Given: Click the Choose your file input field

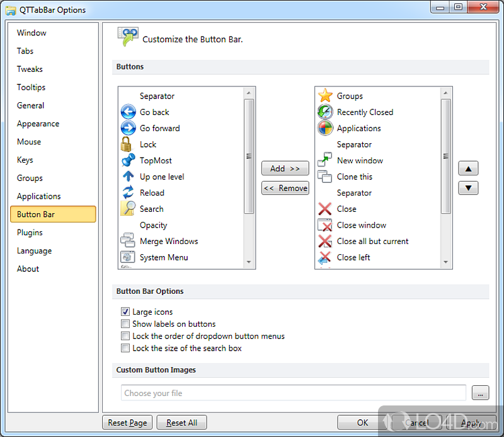Looking at the screenshot, I should (x=293, y=393).
